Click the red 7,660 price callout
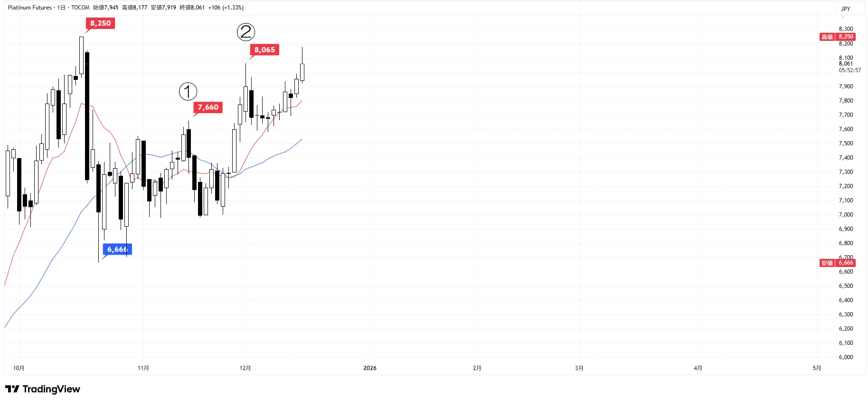Screen dimensions: 868x400 208,107
